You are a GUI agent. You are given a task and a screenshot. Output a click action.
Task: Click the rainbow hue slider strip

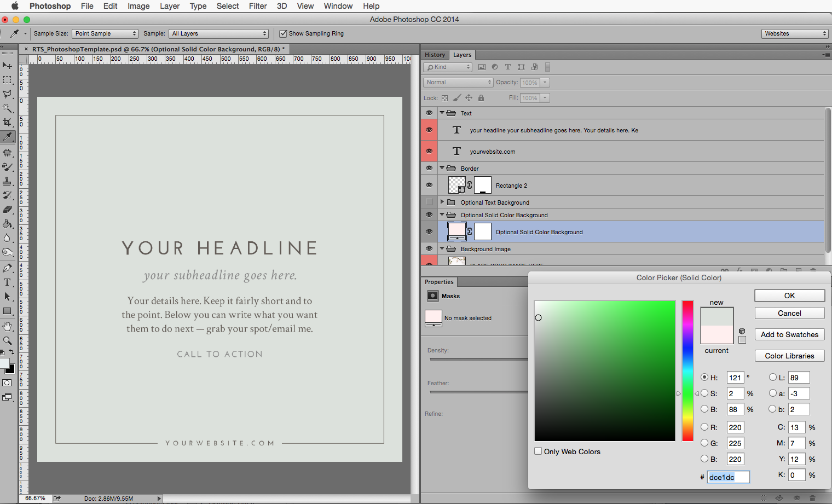pyautogui.click(x=687, y=370)
